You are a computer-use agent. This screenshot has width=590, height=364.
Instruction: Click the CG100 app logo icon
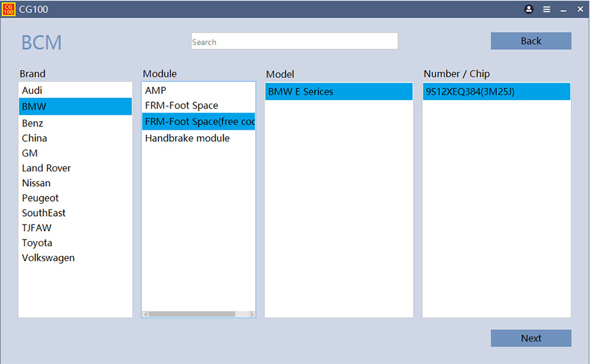coord(9,9)
